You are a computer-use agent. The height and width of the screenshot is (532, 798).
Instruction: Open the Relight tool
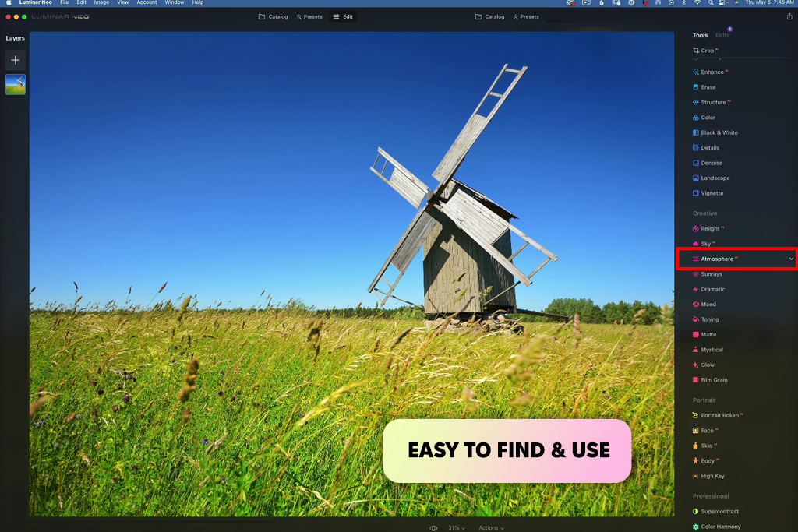click(709, 229)
